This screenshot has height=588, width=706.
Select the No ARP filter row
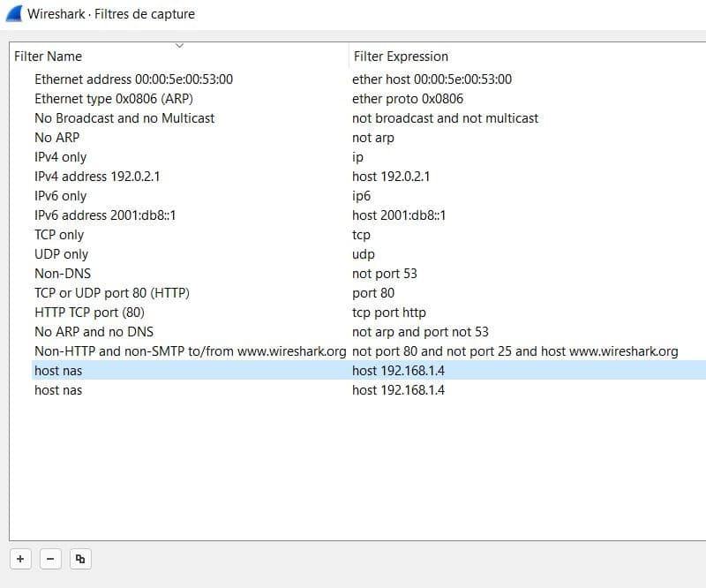coord(56,138)
